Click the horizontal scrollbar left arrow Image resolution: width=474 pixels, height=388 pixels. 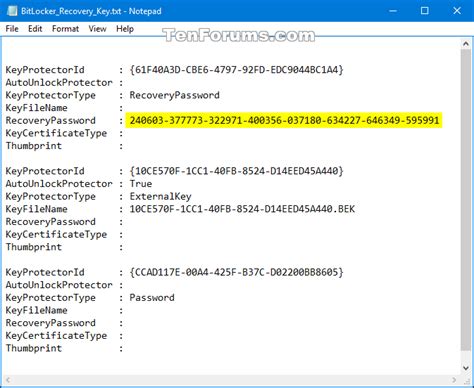[x=8, y=380]
